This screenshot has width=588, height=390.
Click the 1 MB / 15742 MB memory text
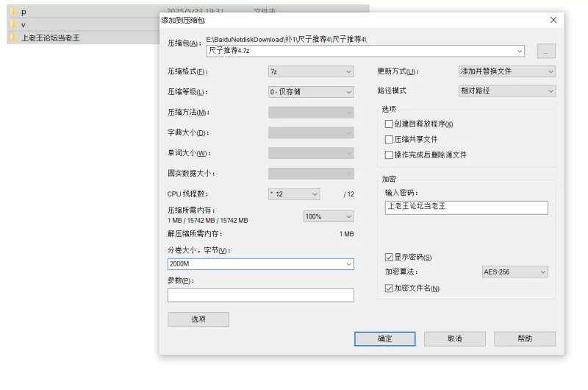tap(208, 220)
